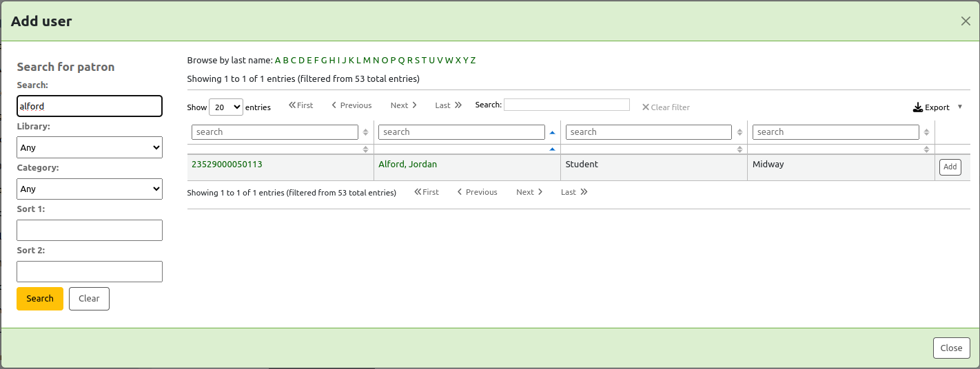
Task: Go to Last page in top pagination
Action: 448,105
